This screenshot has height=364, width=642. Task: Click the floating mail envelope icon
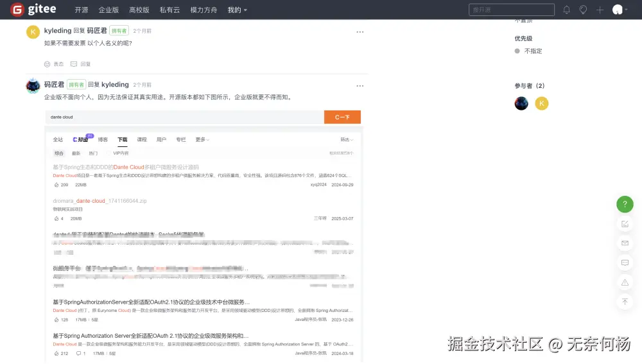click(x=625, y=243)
